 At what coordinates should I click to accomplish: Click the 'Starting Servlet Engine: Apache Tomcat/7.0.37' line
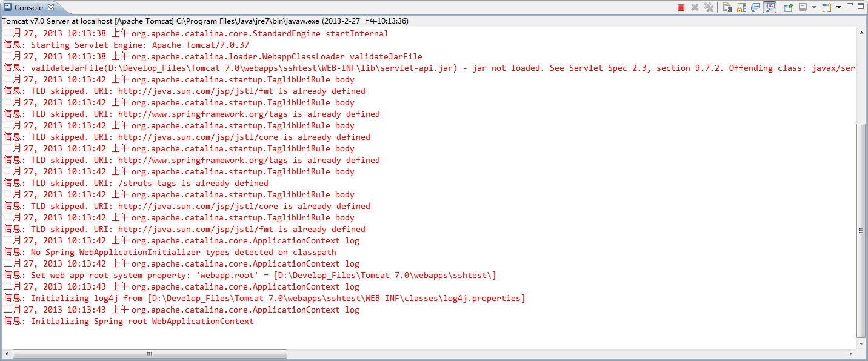pyautogui.click(x=126, y=45)
